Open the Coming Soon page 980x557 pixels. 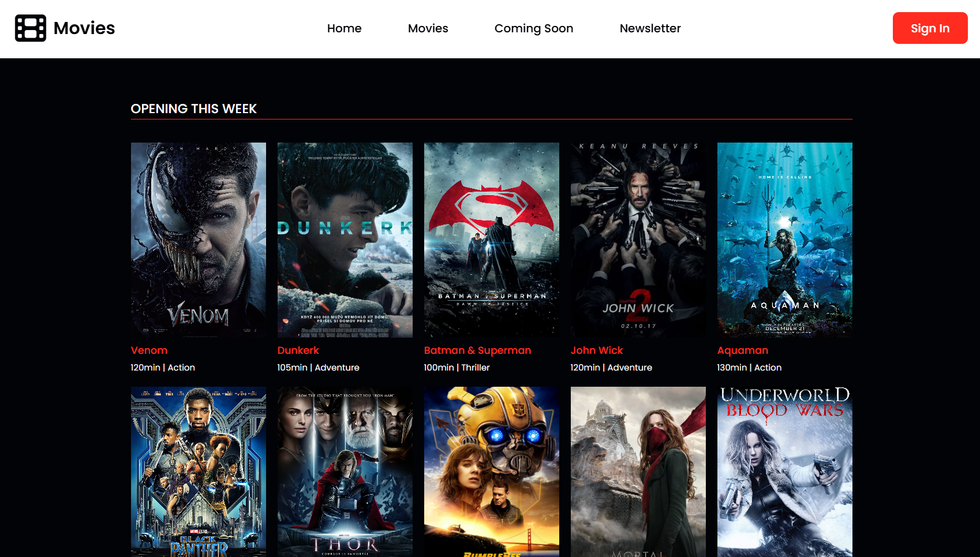coord(533,28)
